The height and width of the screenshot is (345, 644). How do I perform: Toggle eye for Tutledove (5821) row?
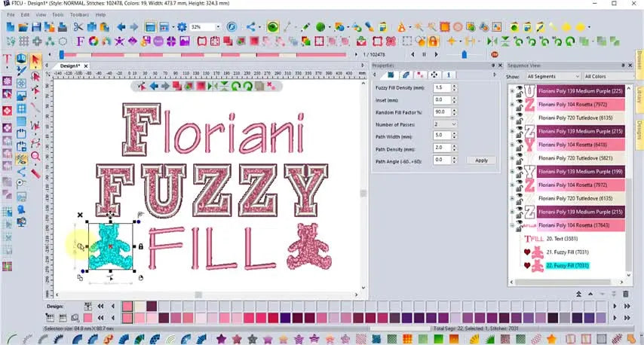point(520,155)
